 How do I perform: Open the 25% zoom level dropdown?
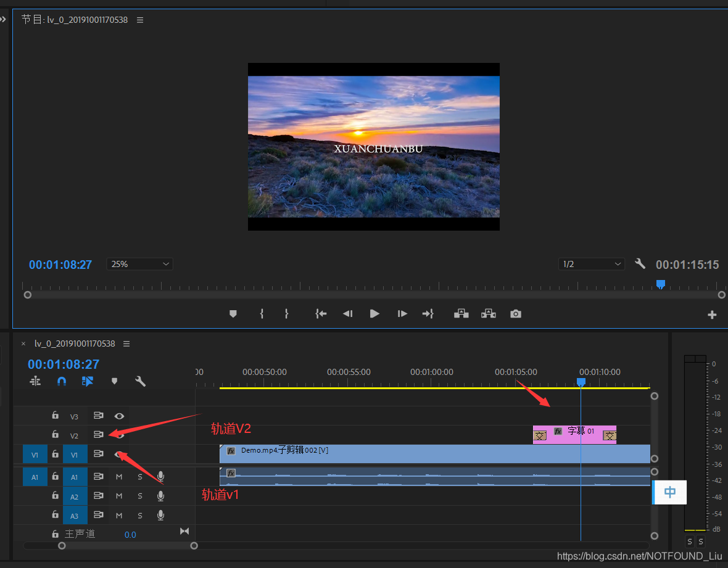pyautogui.click(x=140, y=264)
